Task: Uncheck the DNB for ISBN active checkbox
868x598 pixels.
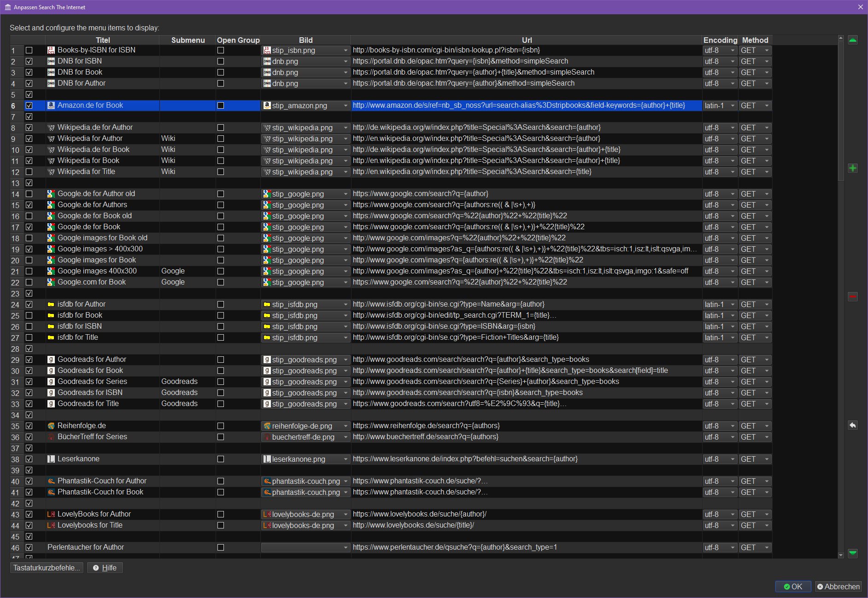Action: click(x=29, y=61)
